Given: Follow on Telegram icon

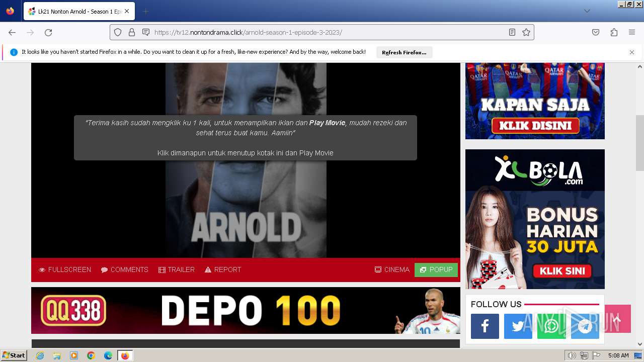Looking at the screenshot, I should (585, 326).
